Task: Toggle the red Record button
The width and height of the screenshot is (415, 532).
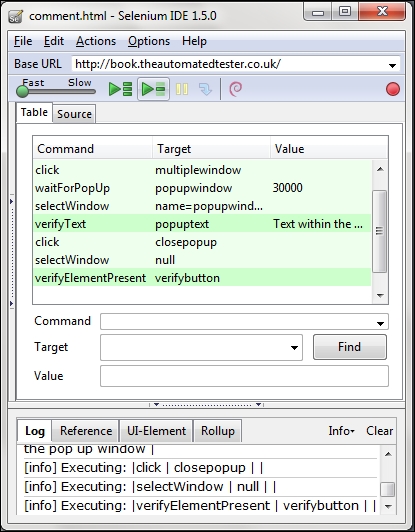Action: point(393,89)
